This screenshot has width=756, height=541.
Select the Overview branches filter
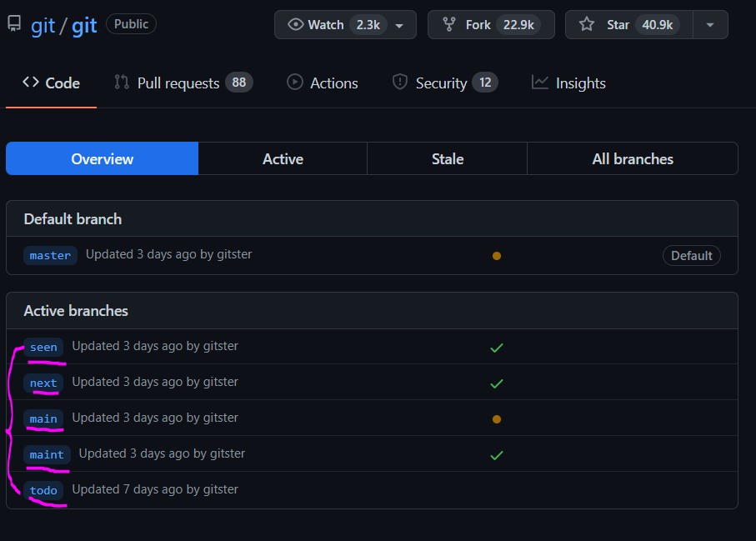[103, 158]
